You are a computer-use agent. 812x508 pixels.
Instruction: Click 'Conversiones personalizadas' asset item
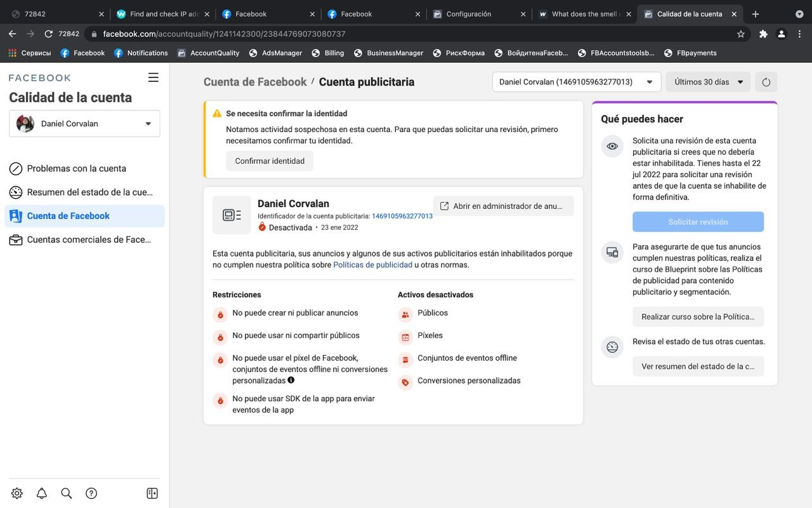[x=469, y=381]
